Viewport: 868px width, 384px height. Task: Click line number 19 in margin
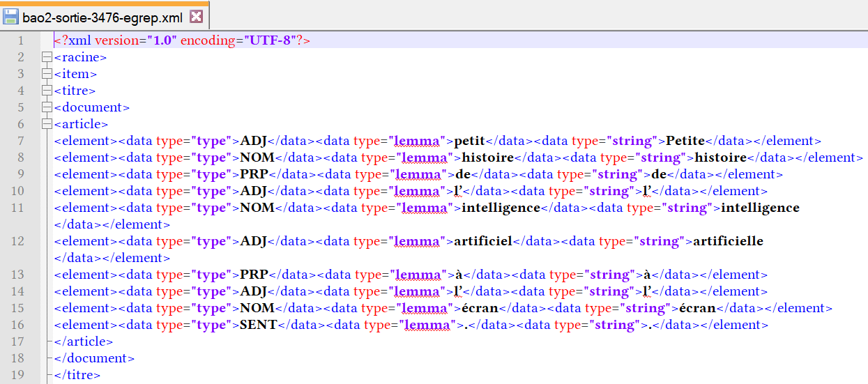coord(18,375)
